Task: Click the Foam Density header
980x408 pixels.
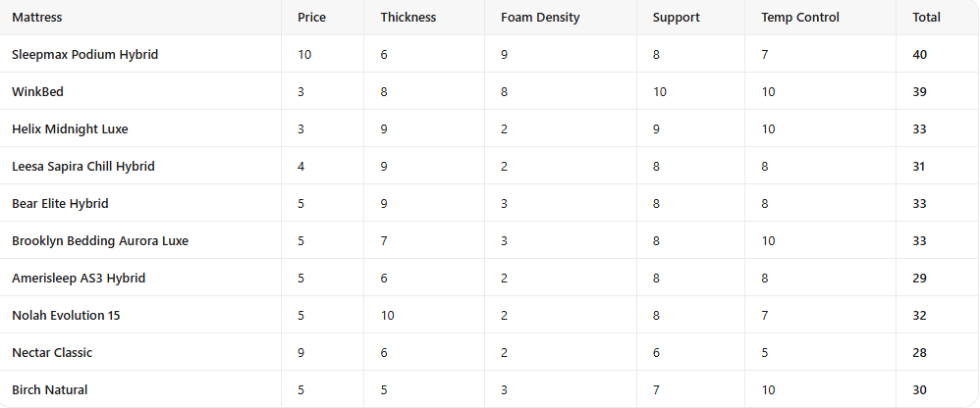Action: pos(540,18)
